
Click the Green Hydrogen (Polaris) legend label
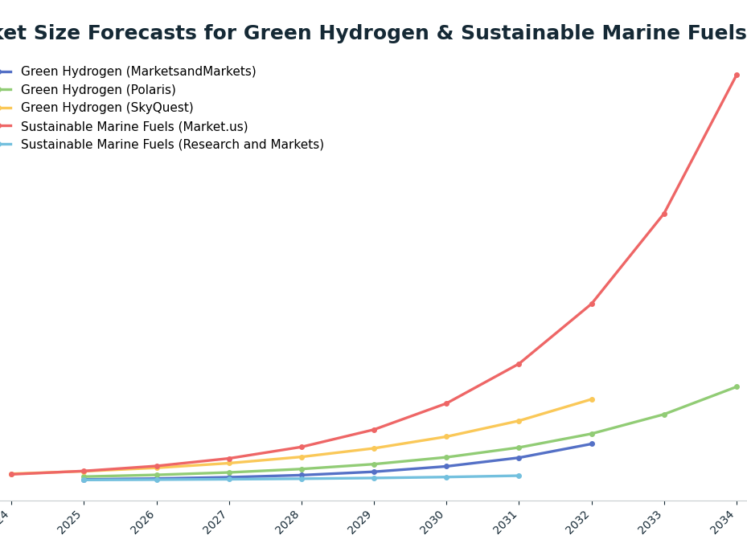pyautogui.click(x=98, y=89)
